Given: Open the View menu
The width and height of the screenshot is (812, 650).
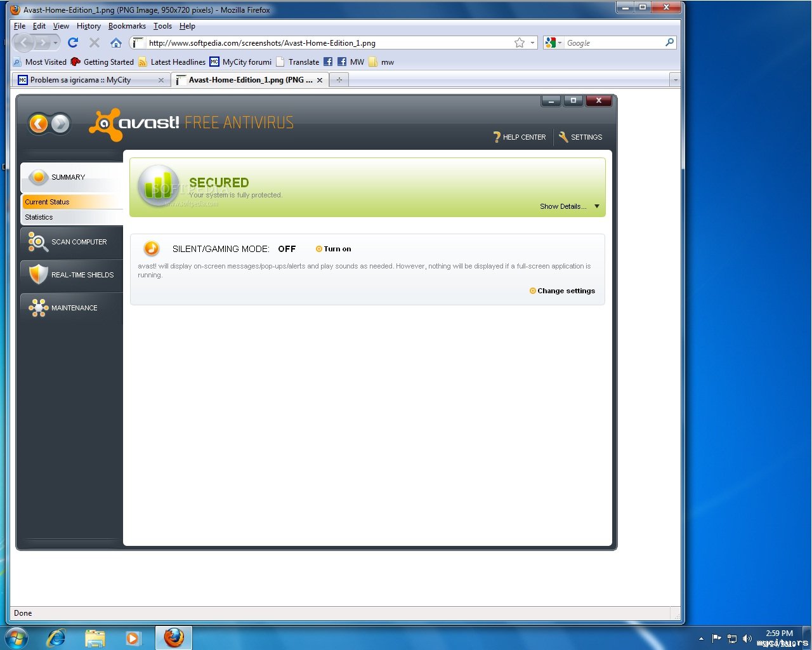Looking at the screenshot, I should click(61, 26).
